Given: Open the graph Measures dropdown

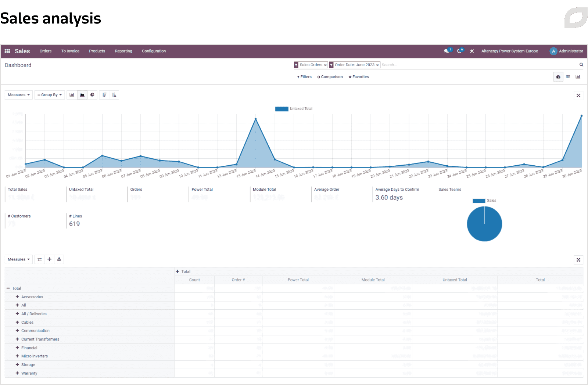Looking at the screenshot, I should pyautogui.click(x=19, y=95).
